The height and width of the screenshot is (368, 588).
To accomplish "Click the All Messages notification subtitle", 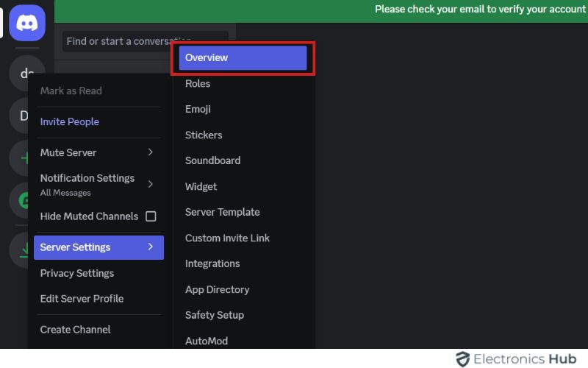I will pyautogui.click(x=65, y=193).
